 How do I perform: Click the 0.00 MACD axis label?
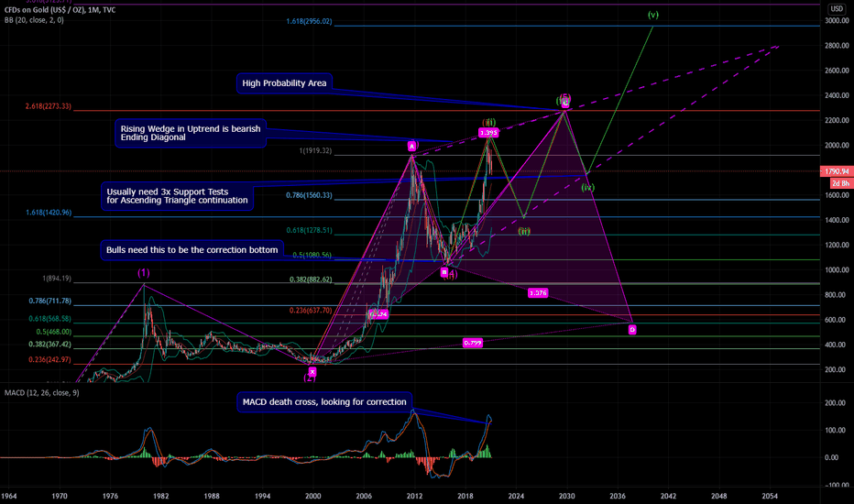pos(832,457)
